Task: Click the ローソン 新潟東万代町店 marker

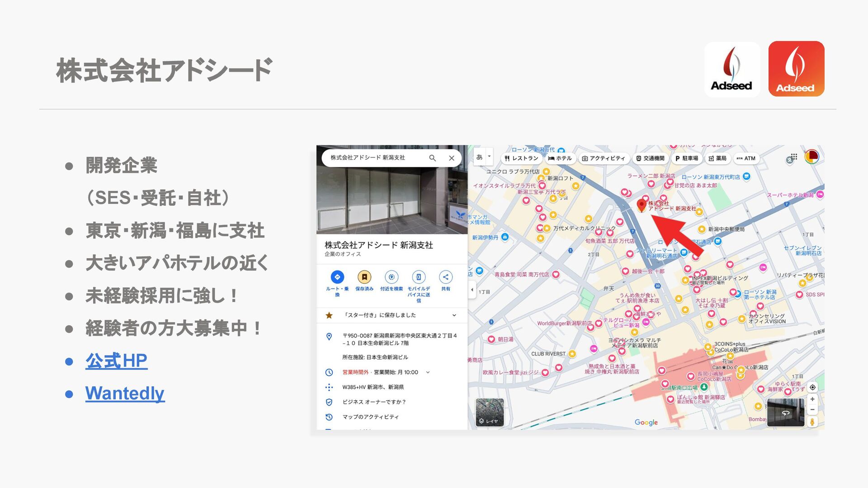Action: click(746, 176)
